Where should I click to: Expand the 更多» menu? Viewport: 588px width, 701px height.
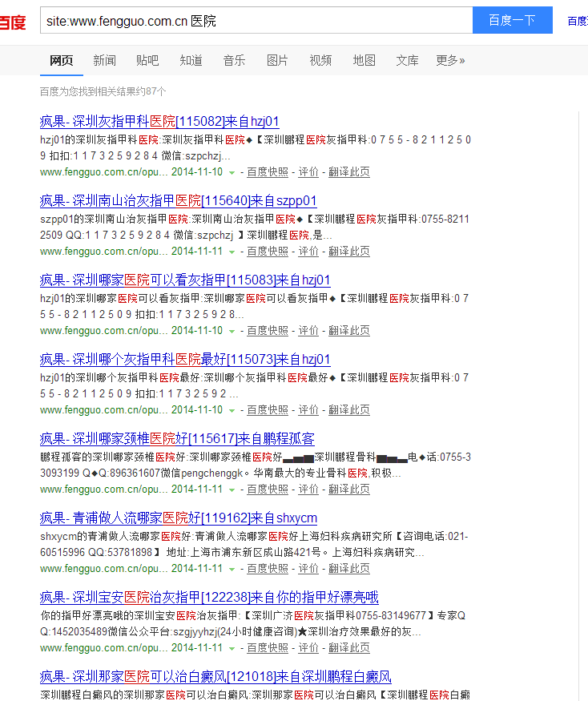click(x=450, y=60)
